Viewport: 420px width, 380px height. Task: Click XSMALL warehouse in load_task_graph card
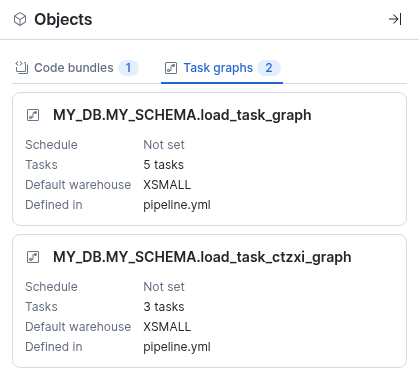167,185
